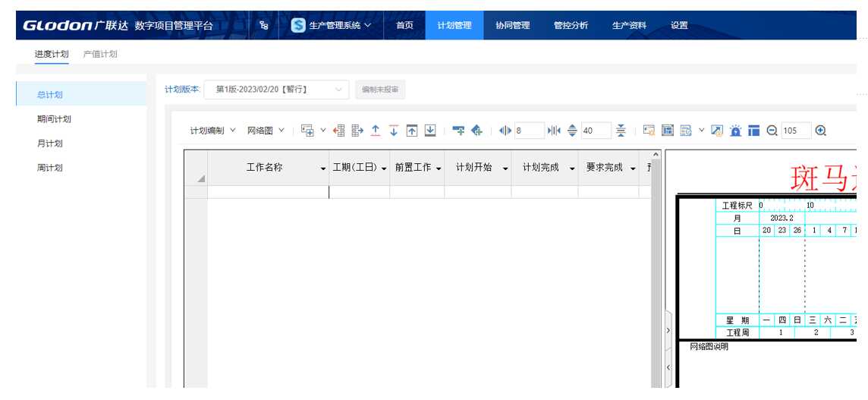The height and width of the screenshot is (400, 868).
Task: Open the 网络图 view dropdown
Action: pyautogui.click(x=266, y=131)
